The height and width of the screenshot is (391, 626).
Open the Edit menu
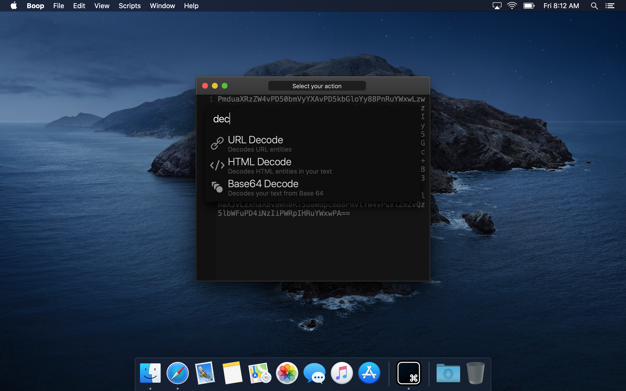pyautogui.click(x=79, y=6)
